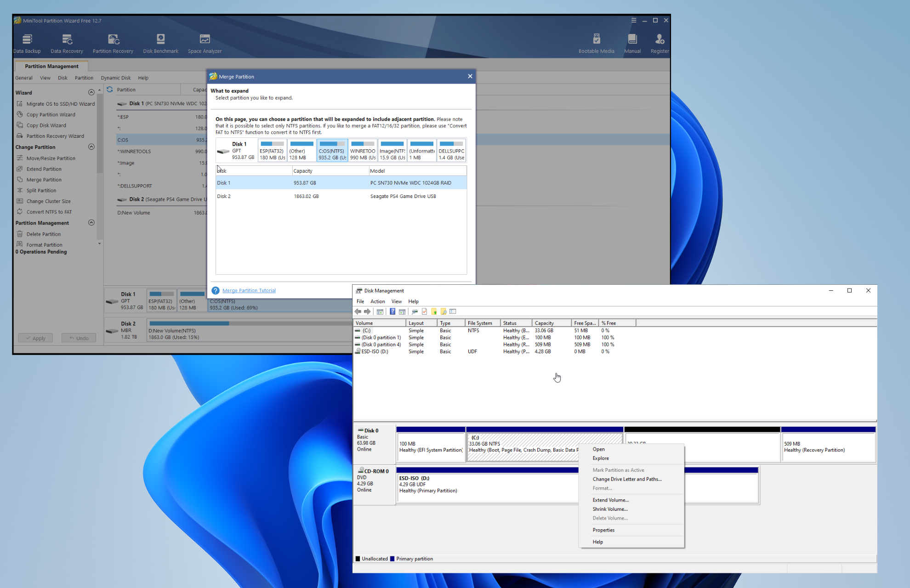Start the Disk Benchmark tool

(160, 44)
